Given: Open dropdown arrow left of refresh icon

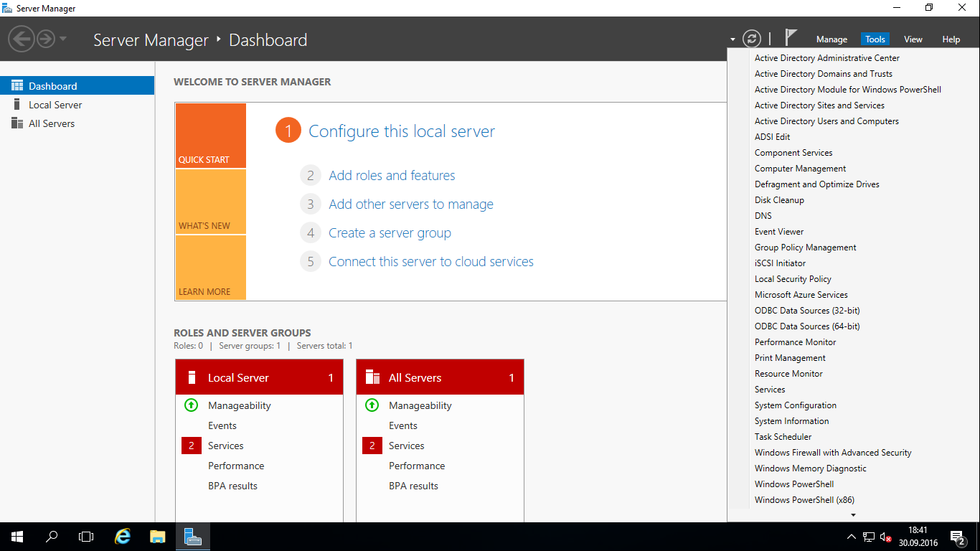Looking at the screenshot, I should tap(732, 39).
